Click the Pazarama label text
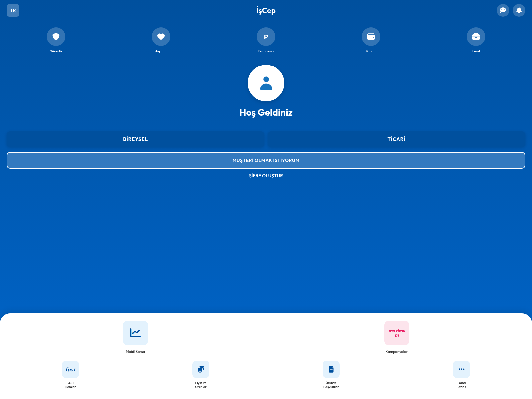This screenshot has width=532, height=399. coord(266,51)
